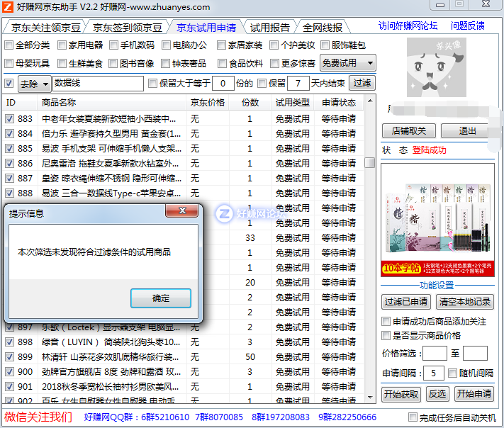Viewport: 504px width, 428px height.
Task: Open the 免费试用 trial type dropdown
Action: (348, 63)
